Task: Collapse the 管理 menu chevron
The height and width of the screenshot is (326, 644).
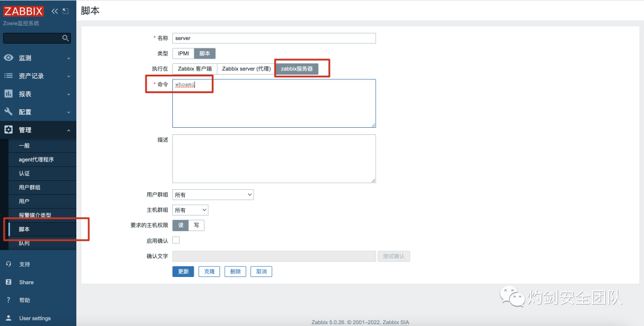Action: coord(69,130)
